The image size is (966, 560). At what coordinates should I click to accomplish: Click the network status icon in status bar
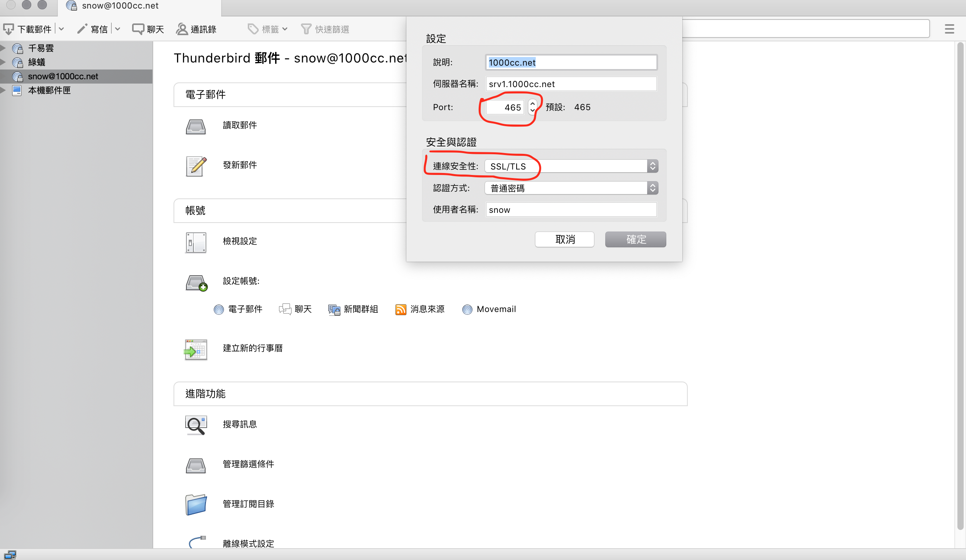point(10,555)
